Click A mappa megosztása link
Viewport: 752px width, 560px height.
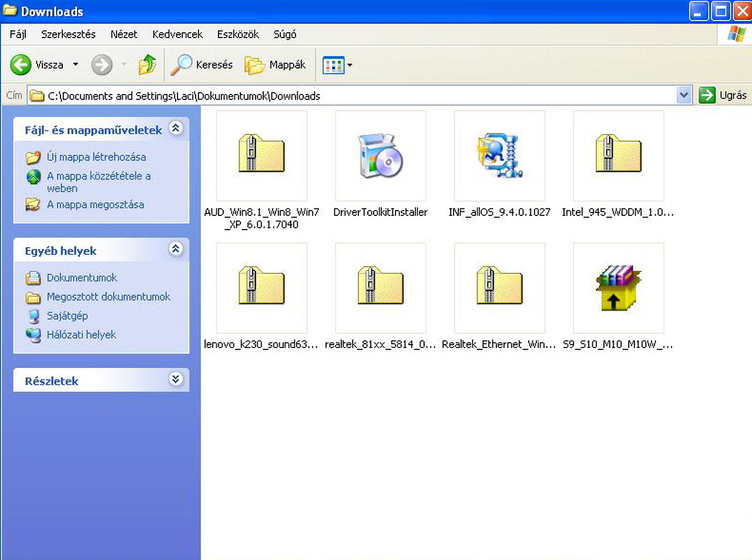click(95, 204)
